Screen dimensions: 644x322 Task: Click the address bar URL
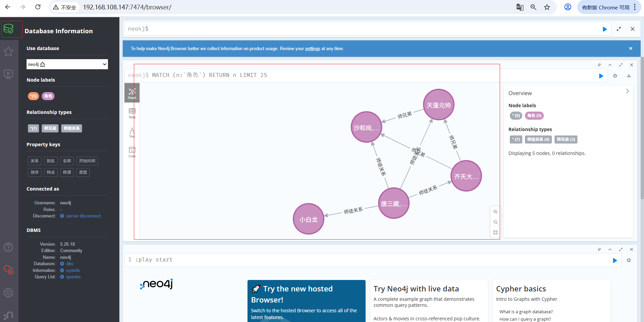pyautogui.click(x=127, y=7)
